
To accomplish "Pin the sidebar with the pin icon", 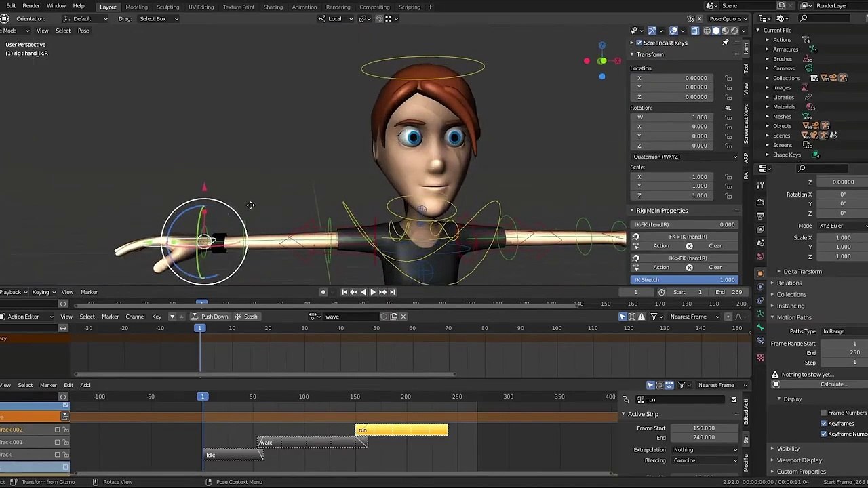I will tap(725, 43).
